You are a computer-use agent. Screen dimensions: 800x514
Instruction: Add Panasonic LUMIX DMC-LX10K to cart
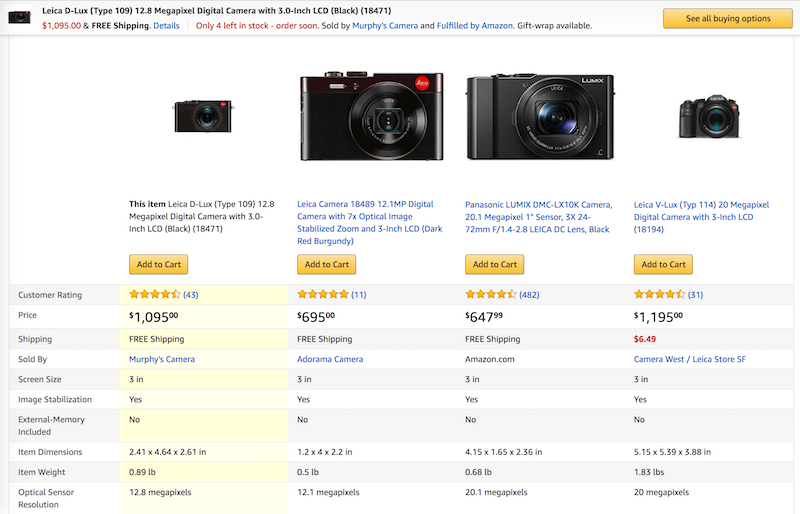point(495,264)
